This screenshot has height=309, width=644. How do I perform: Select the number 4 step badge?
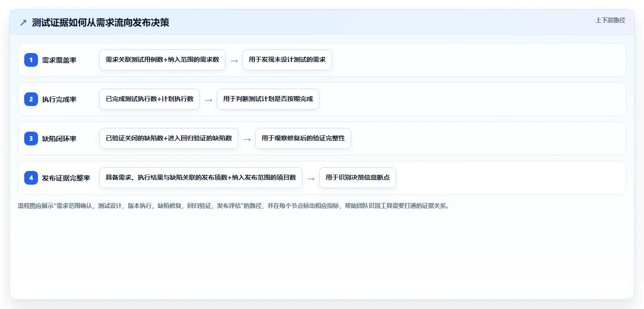(x=31, y=178)
